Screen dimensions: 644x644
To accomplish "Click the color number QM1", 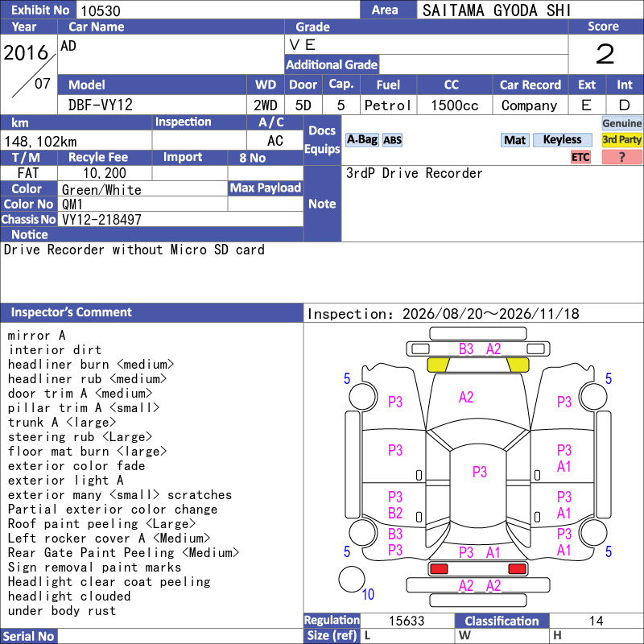I will click(x=72, y=204).
